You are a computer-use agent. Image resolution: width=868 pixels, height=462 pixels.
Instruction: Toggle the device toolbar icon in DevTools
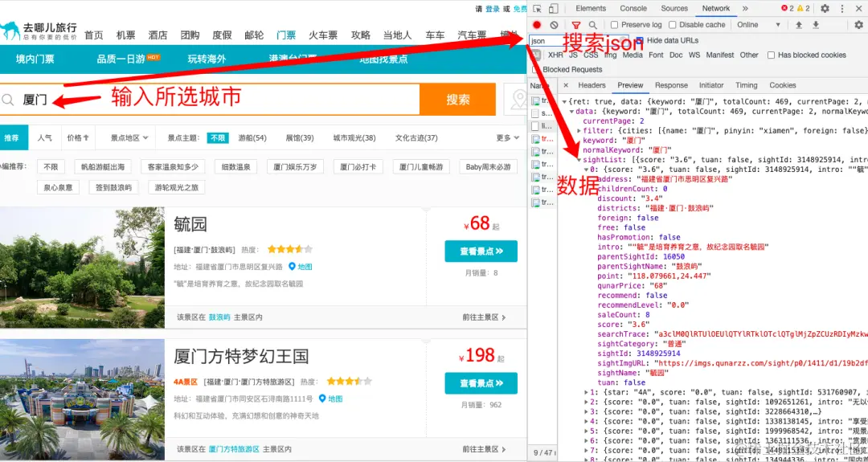pyautogui.click(x=554, y=8)
